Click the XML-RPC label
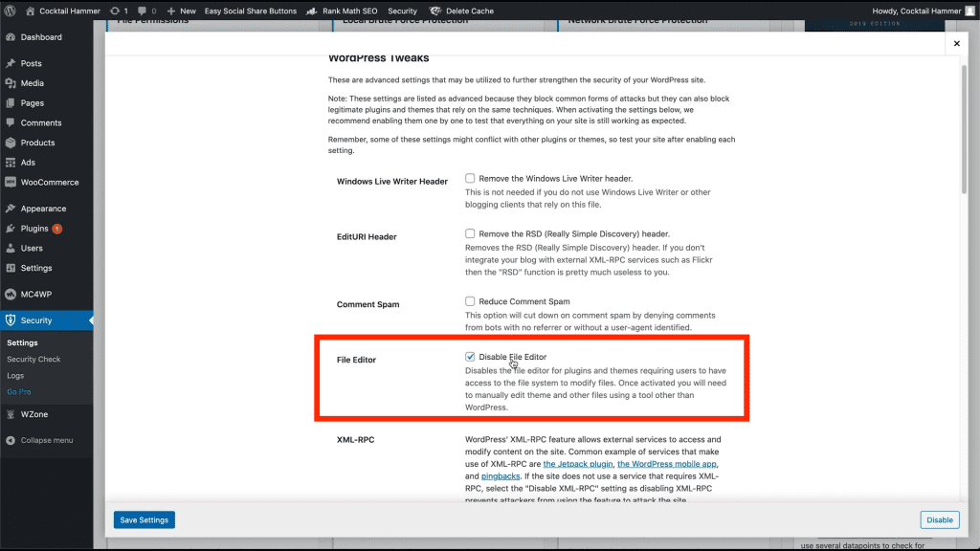 coord(355,440)
